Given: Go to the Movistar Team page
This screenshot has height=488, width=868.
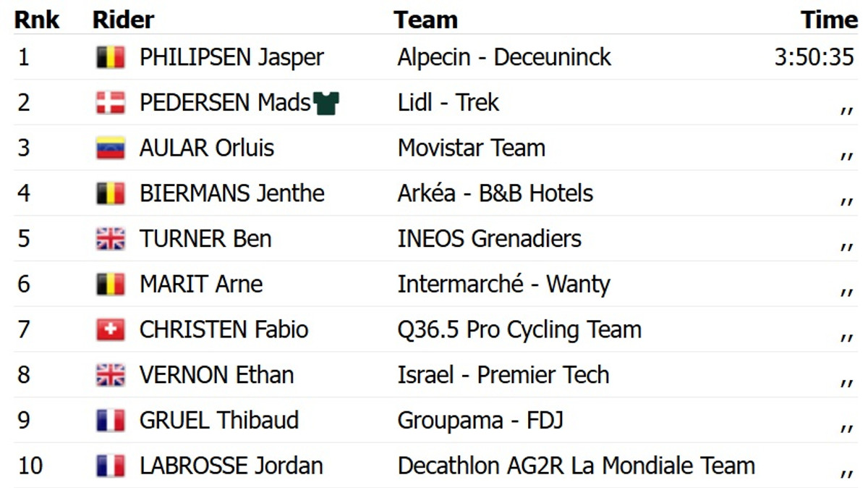Looking at the screenshot, I should 471,148.
